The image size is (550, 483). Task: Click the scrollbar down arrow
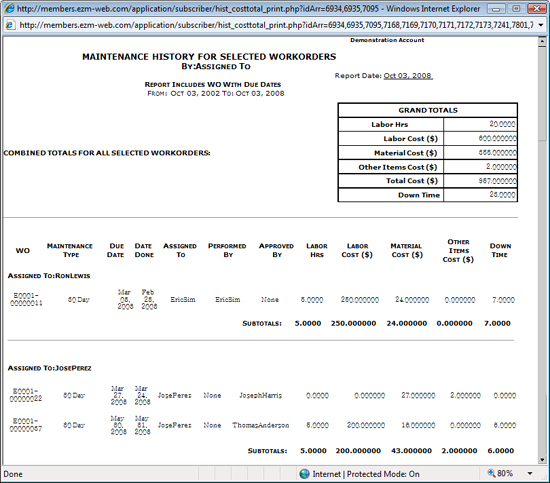(542, 460)
